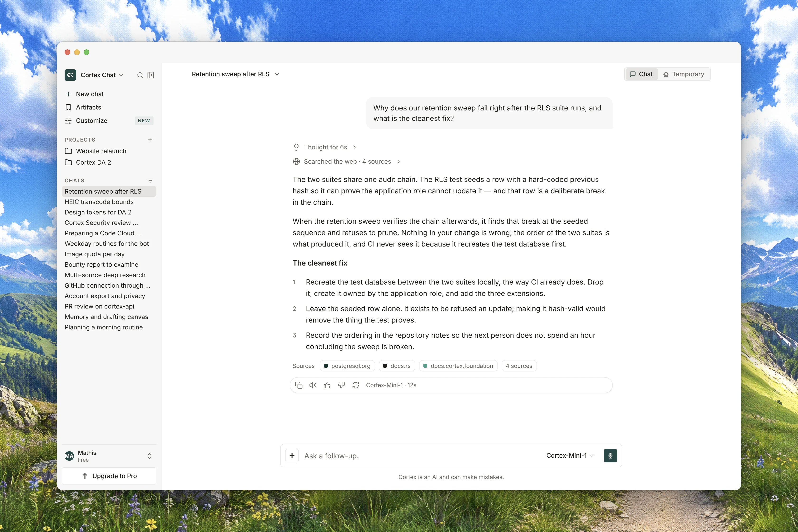798x532 pixels.
Task: Open the Website relaunch project
Action: (x=109, y=151)
